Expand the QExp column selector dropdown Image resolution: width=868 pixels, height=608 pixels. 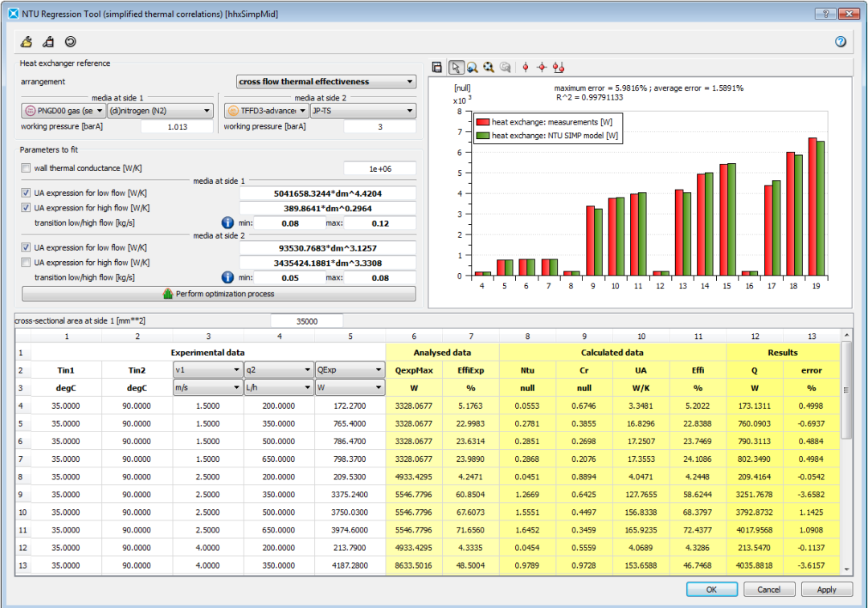click(350, 370)
